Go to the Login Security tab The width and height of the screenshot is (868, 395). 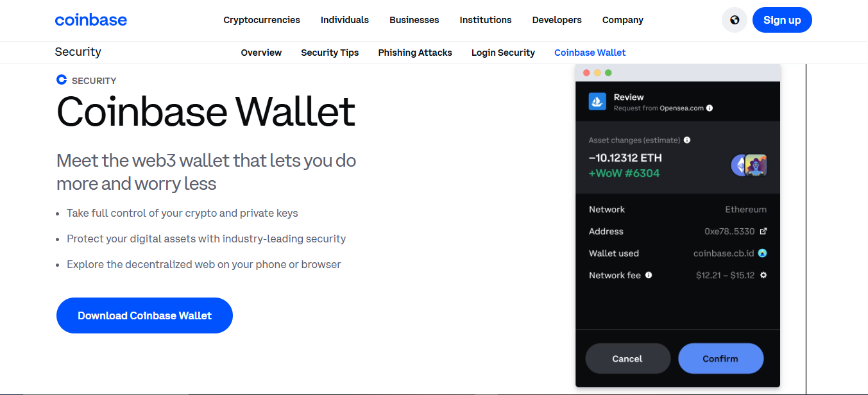(503, 53)
